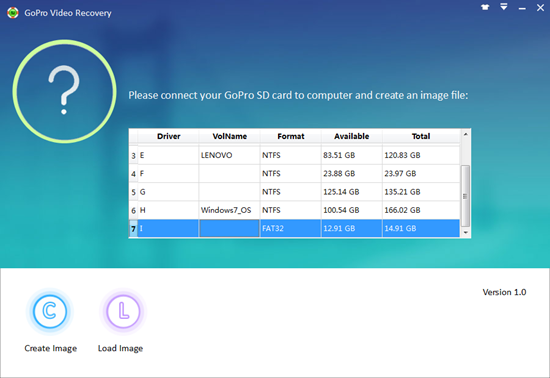This screenshot has width=550, height=378.
Task: Click the 83.51 GB available cell
Action: [351, 155]
